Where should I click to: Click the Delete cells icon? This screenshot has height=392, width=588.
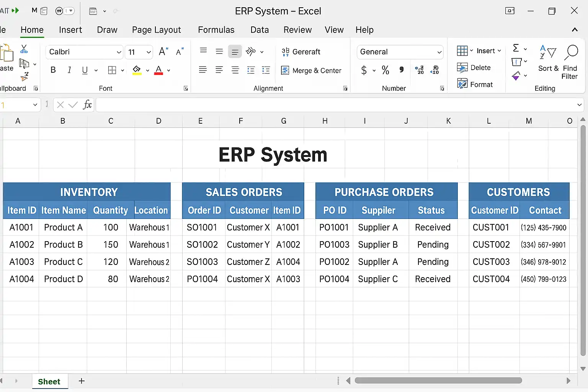(462, 68)
